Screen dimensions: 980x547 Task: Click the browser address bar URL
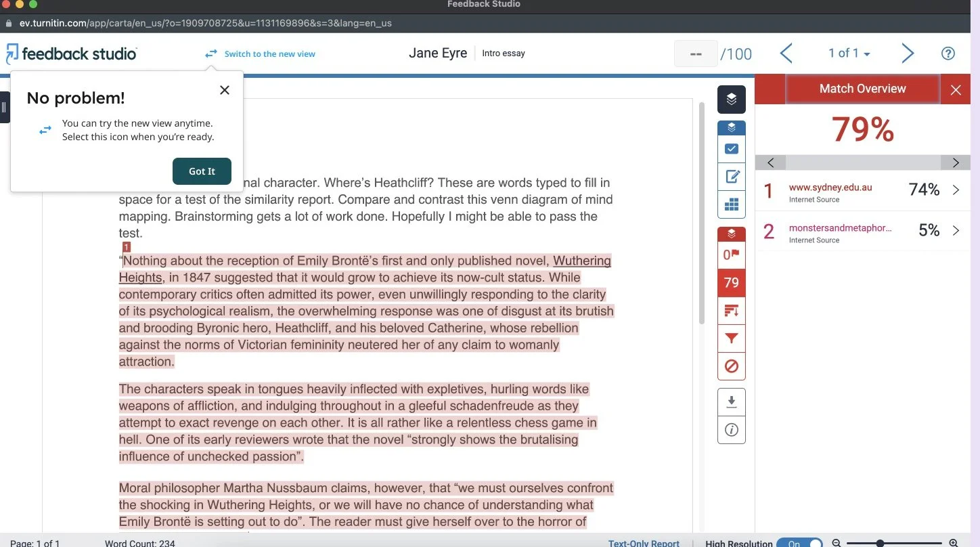[x=206, y=23]
